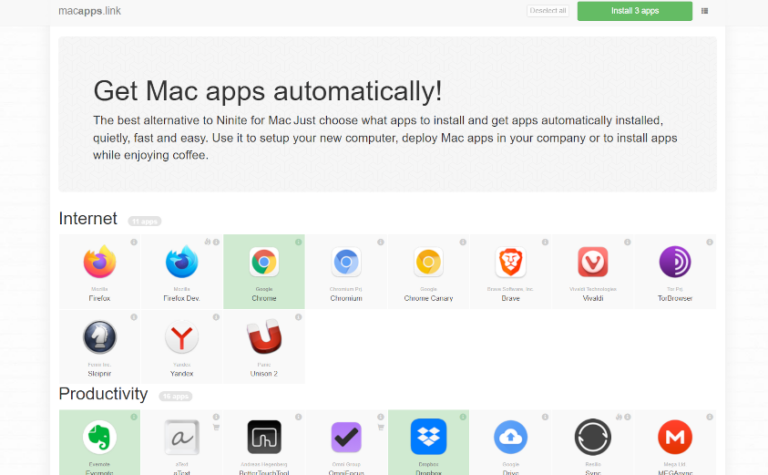Click the 'Vivaldi Technologies' publisher text

pyautogui.click(x=593, y=289)
